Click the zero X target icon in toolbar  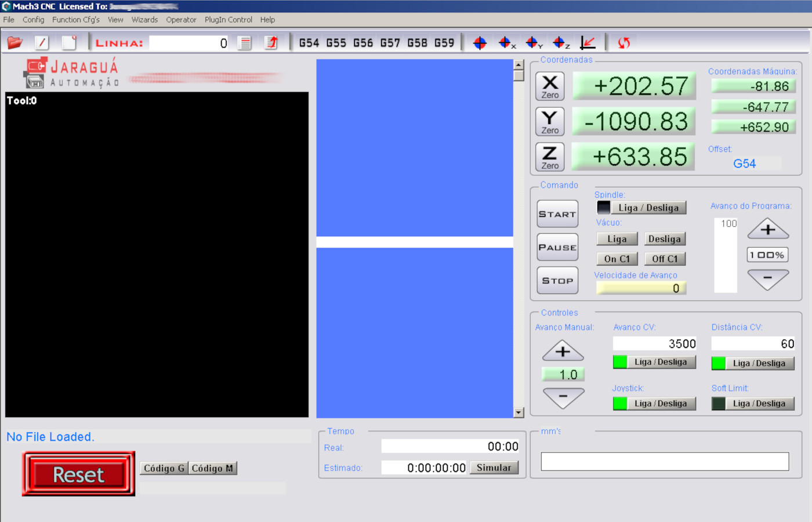(x=506, y=43)
